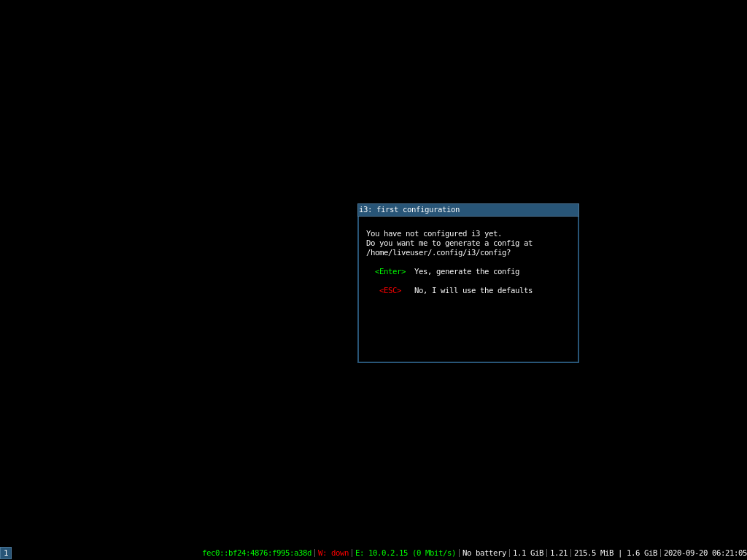
Task: Click the green <Enter> option
Action: point(390,271)
